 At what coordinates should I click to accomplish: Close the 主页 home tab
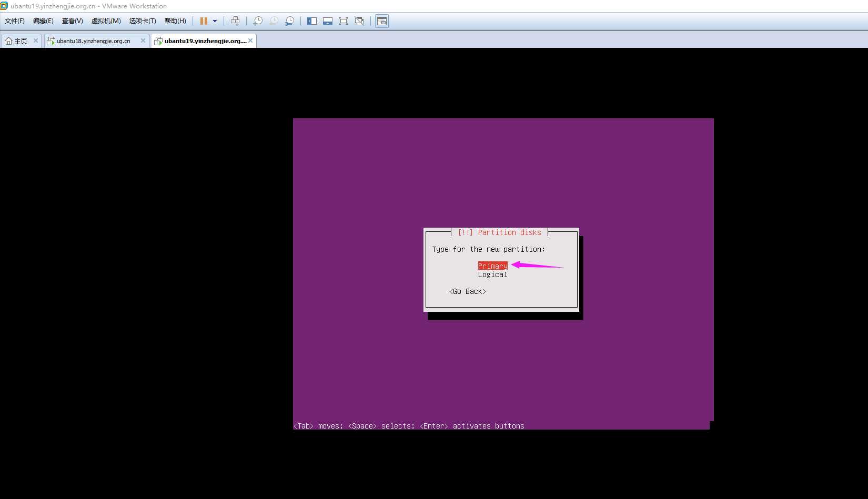coord(36,40)
